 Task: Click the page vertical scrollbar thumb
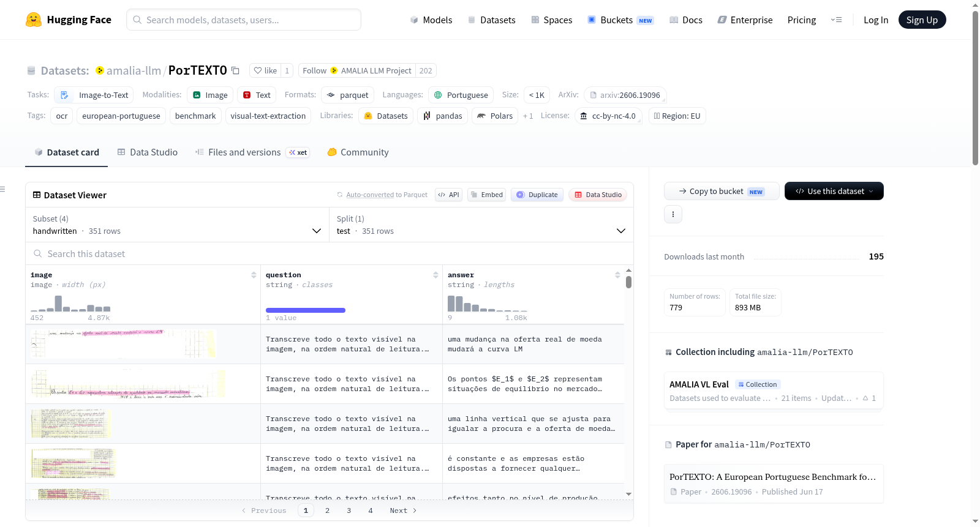pos(975,88)
